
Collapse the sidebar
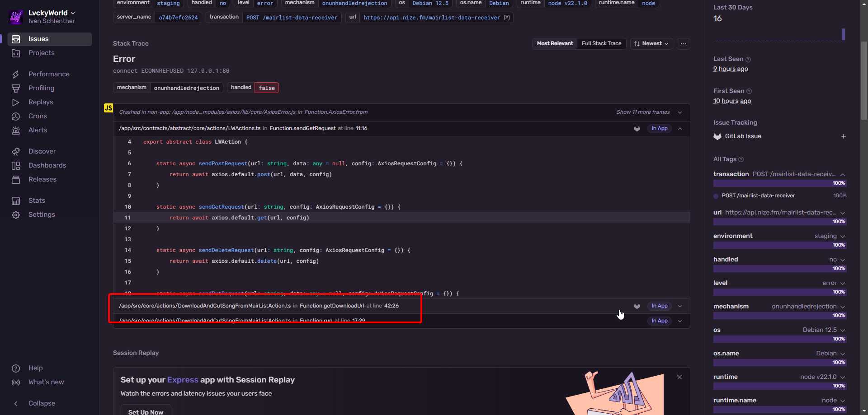coord(41,403)
